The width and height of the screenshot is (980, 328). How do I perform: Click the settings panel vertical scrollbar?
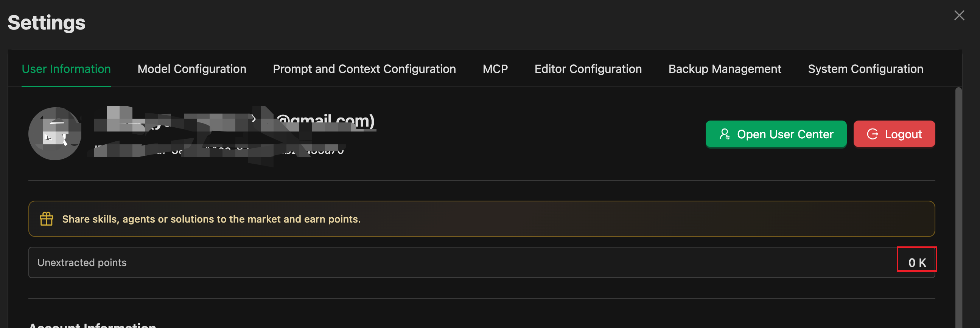click(958, 205)
